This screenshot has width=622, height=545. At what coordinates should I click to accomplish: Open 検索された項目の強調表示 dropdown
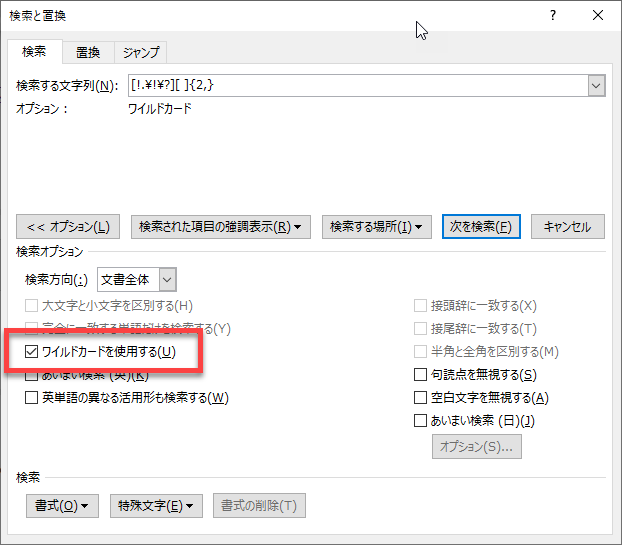(221, 226)
